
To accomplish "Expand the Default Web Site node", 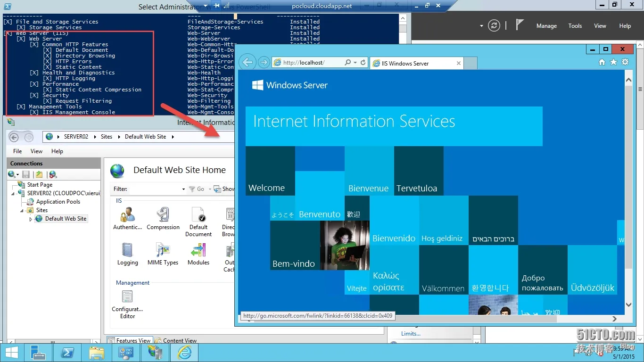I will [31, 219].
